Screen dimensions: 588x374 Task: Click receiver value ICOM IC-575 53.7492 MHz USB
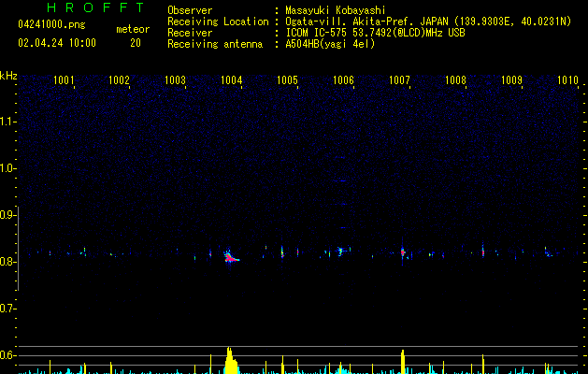tap(375, 33)
